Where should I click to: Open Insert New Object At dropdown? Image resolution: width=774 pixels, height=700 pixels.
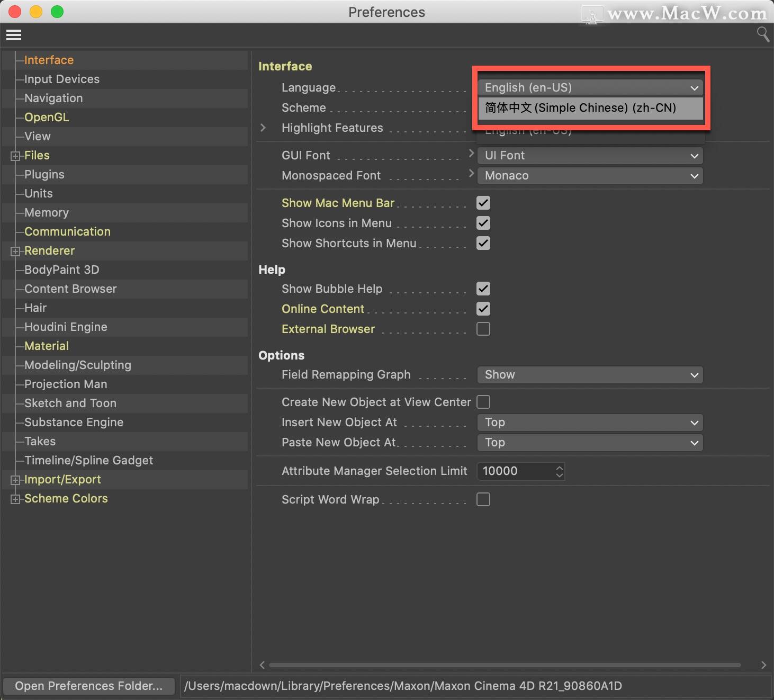pyautogui.click(x=590, y=423)
